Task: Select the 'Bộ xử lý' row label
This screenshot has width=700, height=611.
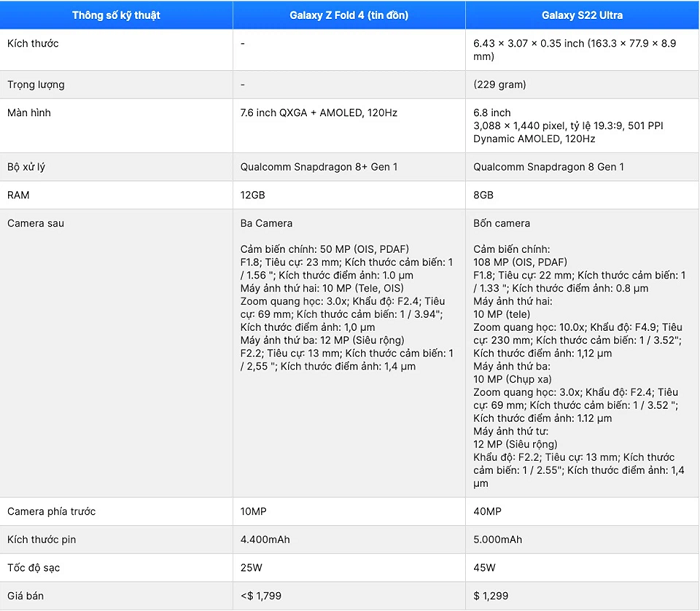Action: pos(28,167)
